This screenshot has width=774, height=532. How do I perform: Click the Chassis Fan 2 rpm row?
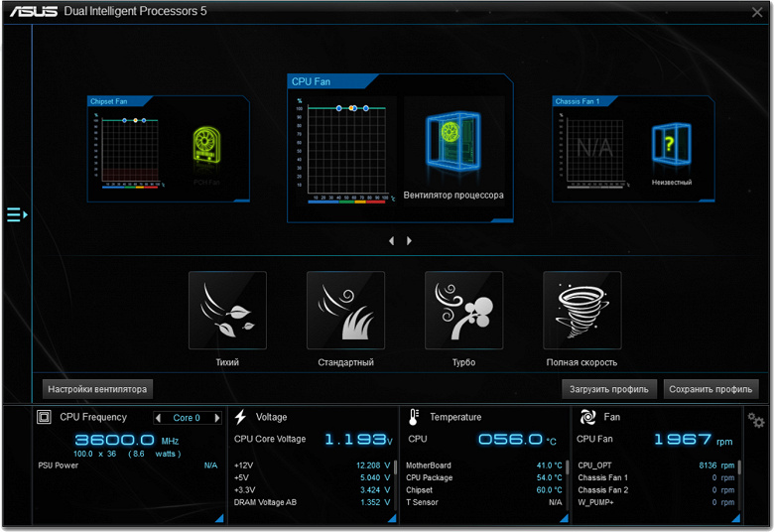point(656,490)
